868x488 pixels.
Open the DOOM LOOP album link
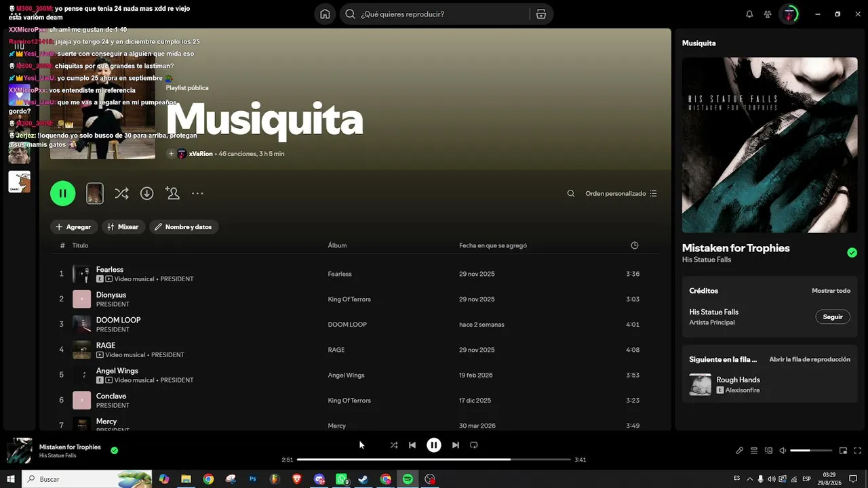pos(347,325)
